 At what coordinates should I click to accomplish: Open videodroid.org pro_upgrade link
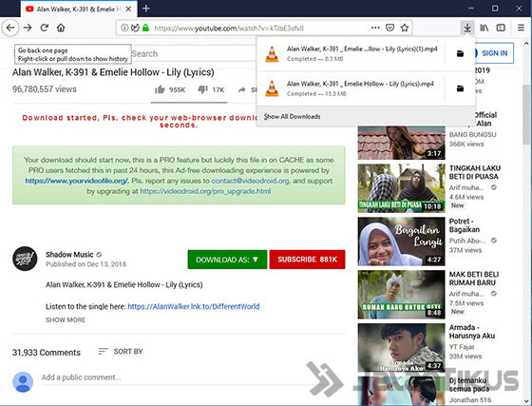205,191
